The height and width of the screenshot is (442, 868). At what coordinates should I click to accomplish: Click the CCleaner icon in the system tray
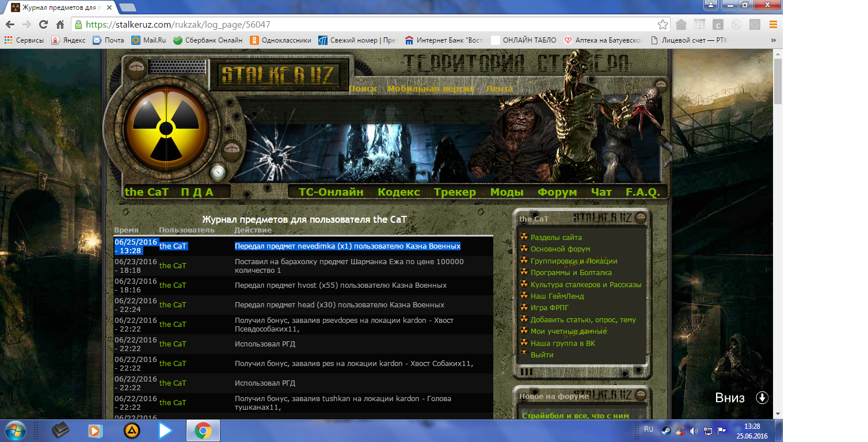pos(680,430)
